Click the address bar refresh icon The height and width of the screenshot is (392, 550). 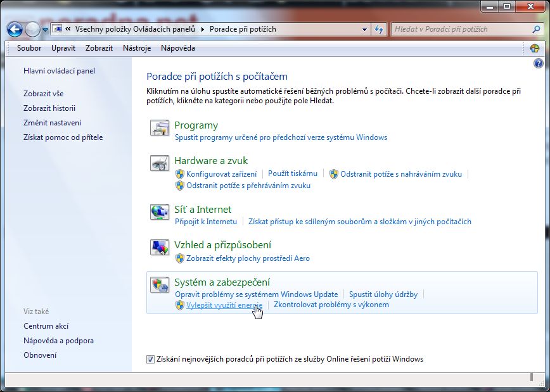(379, 30)
